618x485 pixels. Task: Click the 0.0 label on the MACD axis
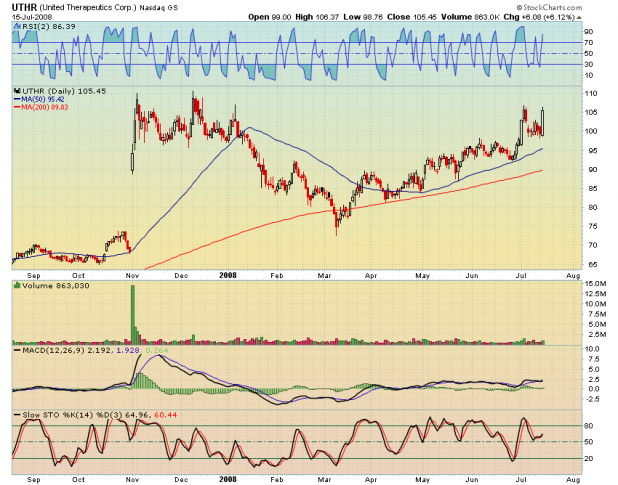[x=593, y=389]
